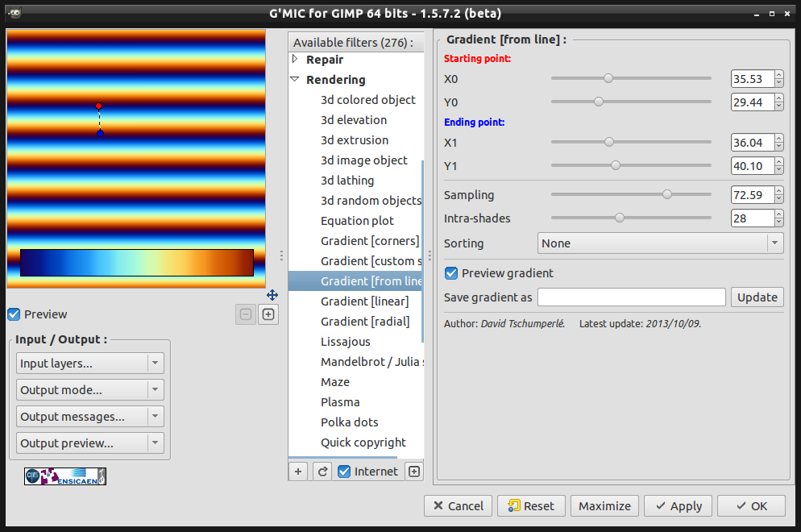The width and height of the screenshot is (801, 532).
Task: Click the OK button
Action: tap(752, 506)
